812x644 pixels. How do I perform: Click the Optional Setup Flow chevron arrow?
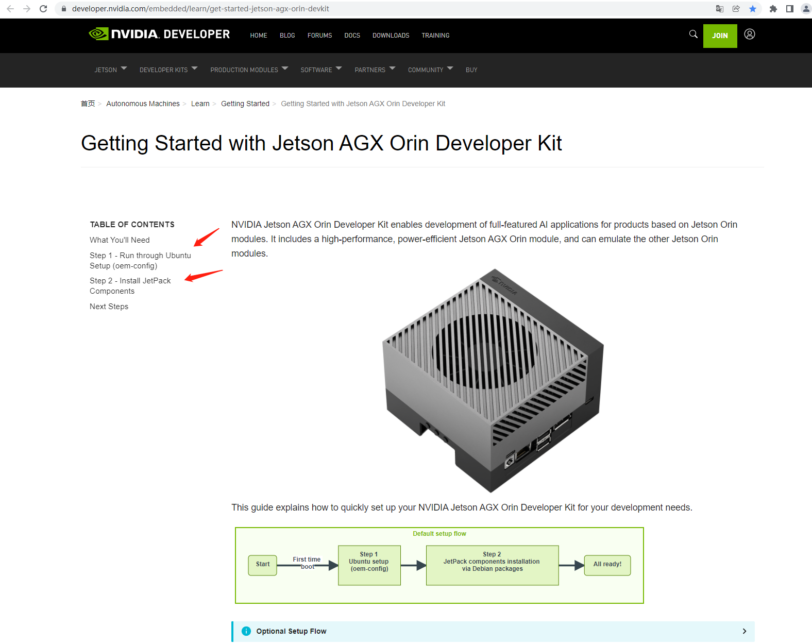[x=744, y=631]
